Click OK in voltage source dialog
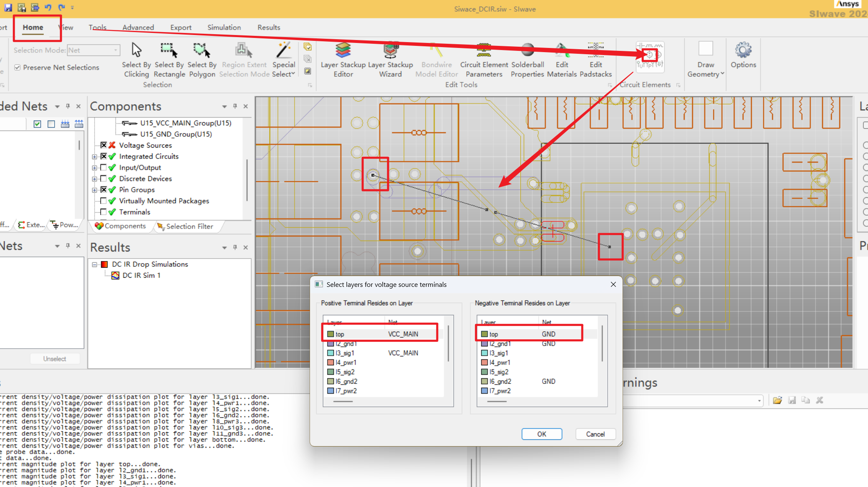 coord(541,434)
